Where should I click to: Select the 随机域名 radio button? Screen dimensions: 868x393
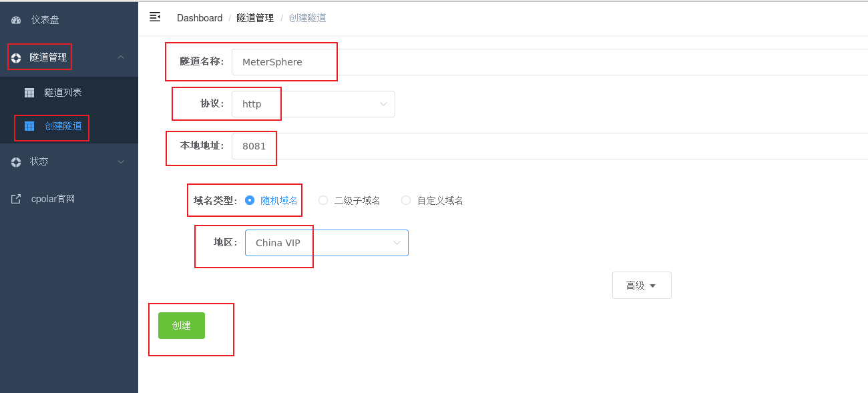250,200
